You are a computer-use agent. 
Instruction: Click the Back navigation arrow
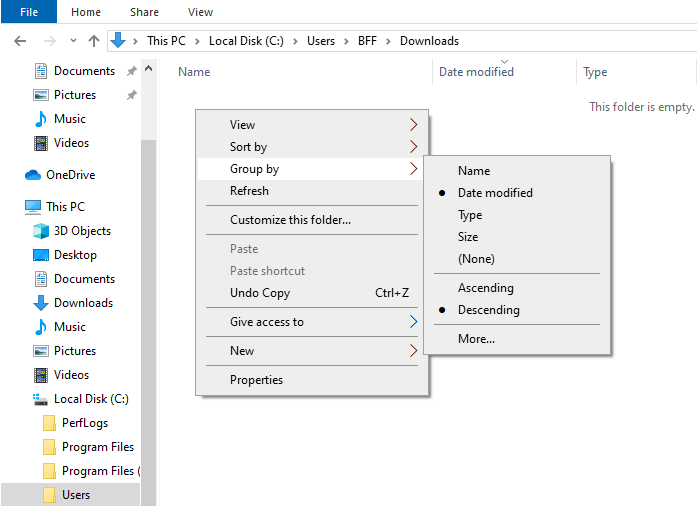[20, 41]
